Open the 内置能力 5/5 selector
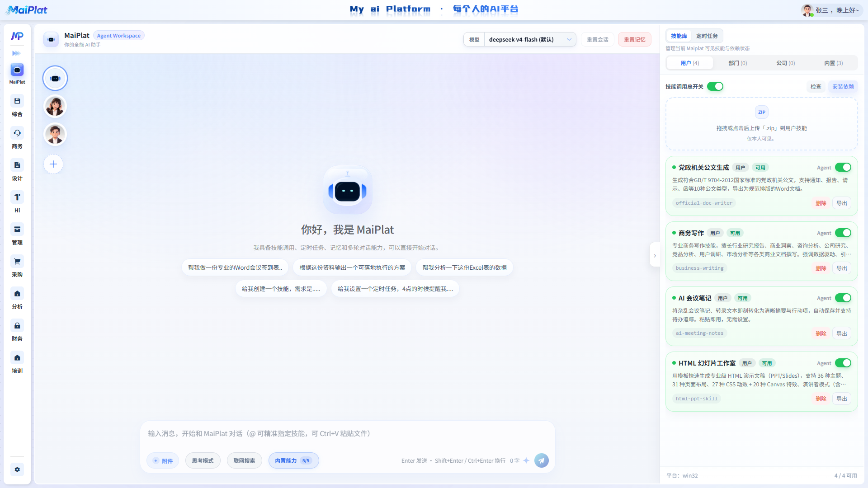 pyautogui.click(x=293, y=460)
